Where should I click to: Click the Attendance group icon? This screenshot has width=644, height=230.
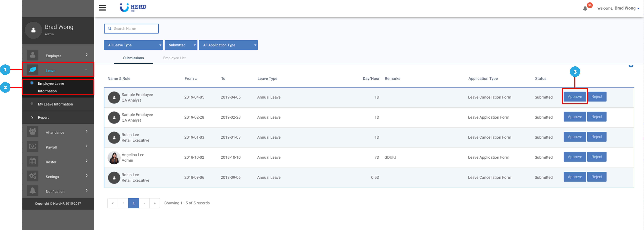tap(33, 132)
